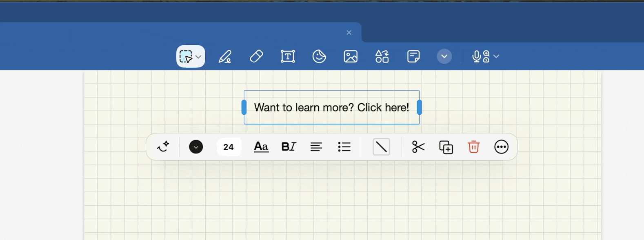Set the text box fill swatch
This screenshot has height=240, width=644.
pos(382,147)
